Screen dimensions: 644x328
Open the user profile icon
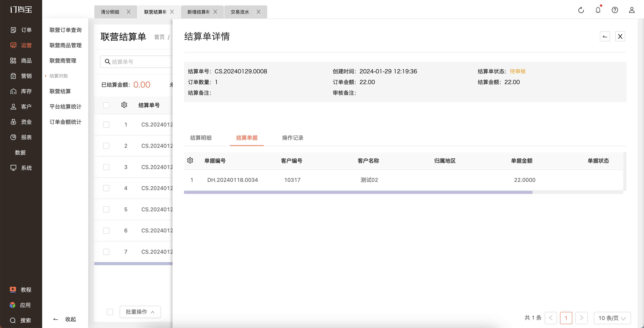click(632, 10)
